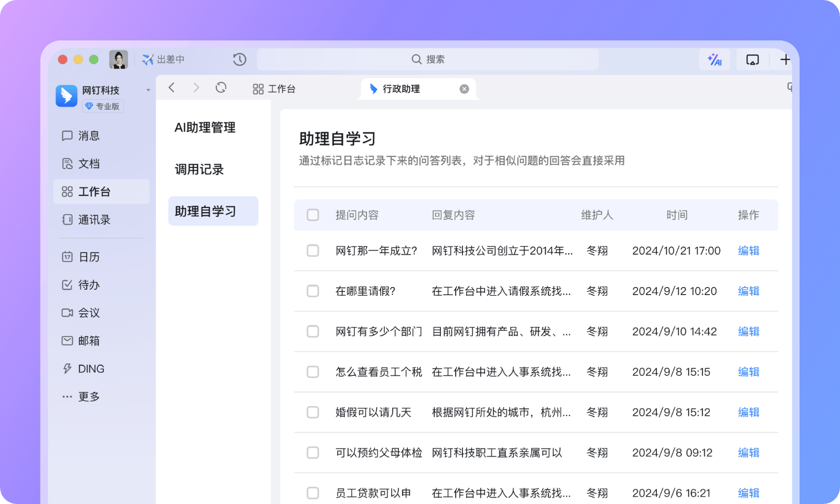This screenshot has height=504, width=840.
Task: Open the 出差中 status selector
Action: [x=164, y=59]
